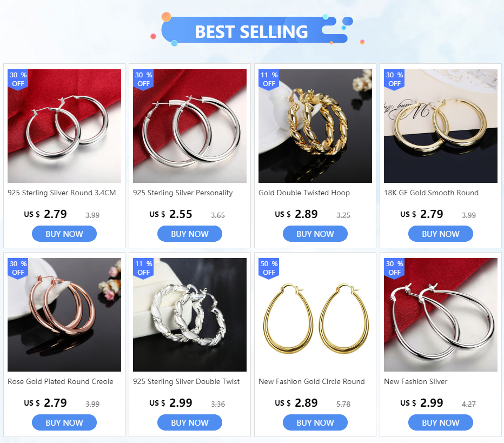Open the Gold Double Twisted Hoop photo
The height and width of the screenshot is (443, 504).
315,126
